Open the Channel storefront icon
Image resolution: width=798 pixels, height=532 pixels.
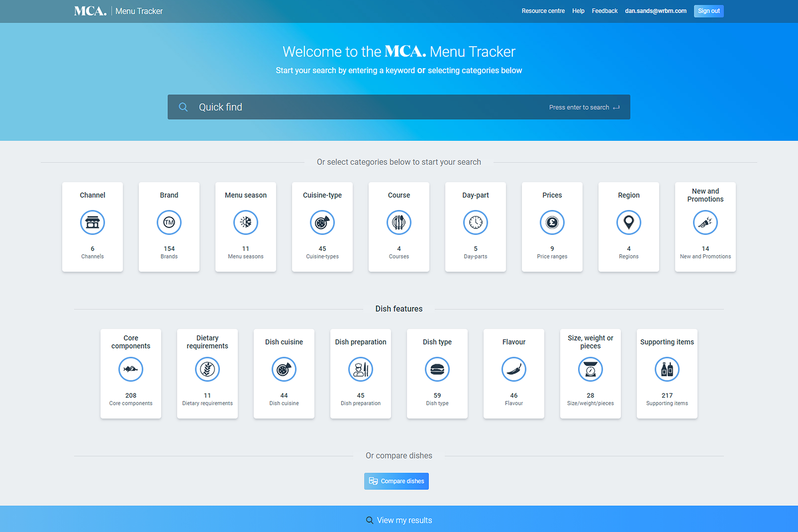[93, 222]
